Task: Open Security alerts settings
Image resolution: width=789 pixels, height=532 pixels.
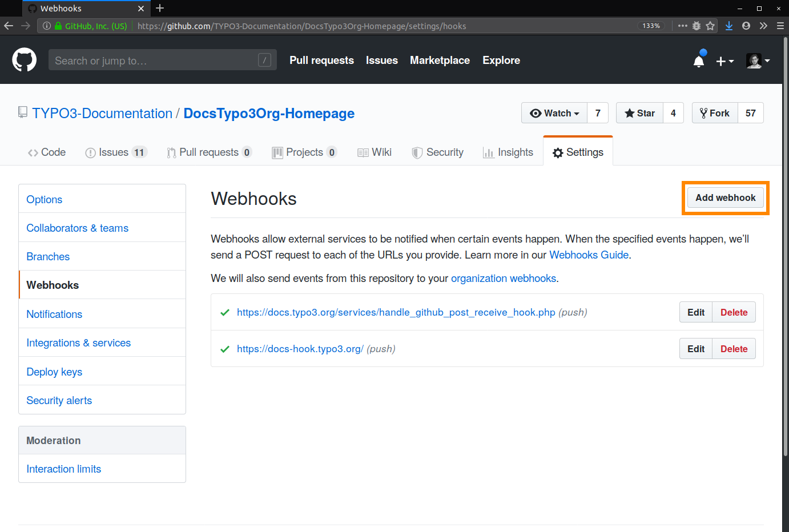Action: point(102,400)
